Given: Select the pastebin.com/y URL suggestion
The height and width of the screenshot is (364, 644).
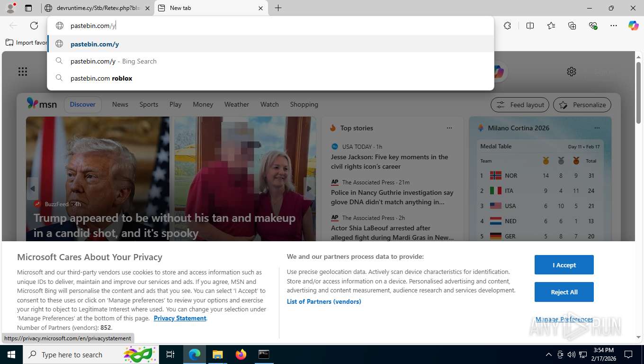Looking at the screenshot, I should 270,44.
